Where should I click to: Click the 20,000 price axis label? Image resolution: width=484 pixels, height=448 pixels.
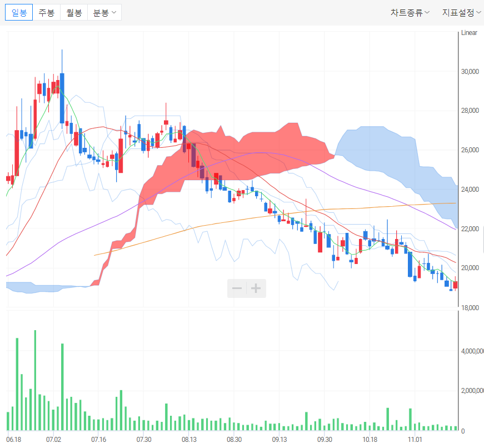click(470, 268)
